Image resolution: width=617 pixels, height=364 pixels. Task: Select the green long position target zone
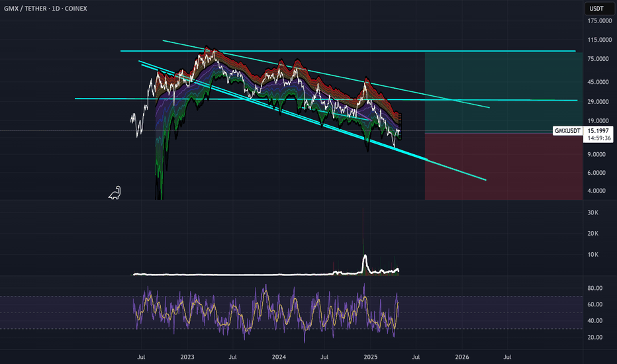503,93
